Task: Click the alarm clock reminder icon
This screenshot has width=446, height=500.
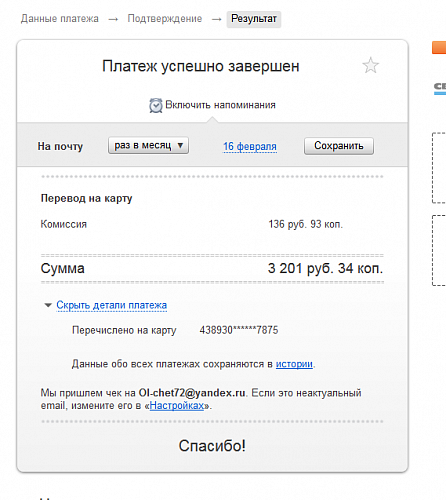Action: pos(156,105)
